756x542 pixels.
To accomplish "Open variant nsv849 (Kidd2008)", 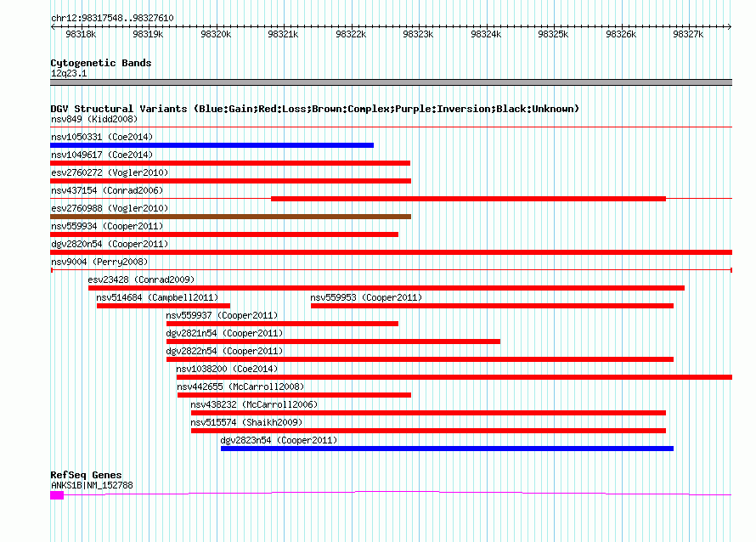I will (94, 119).
